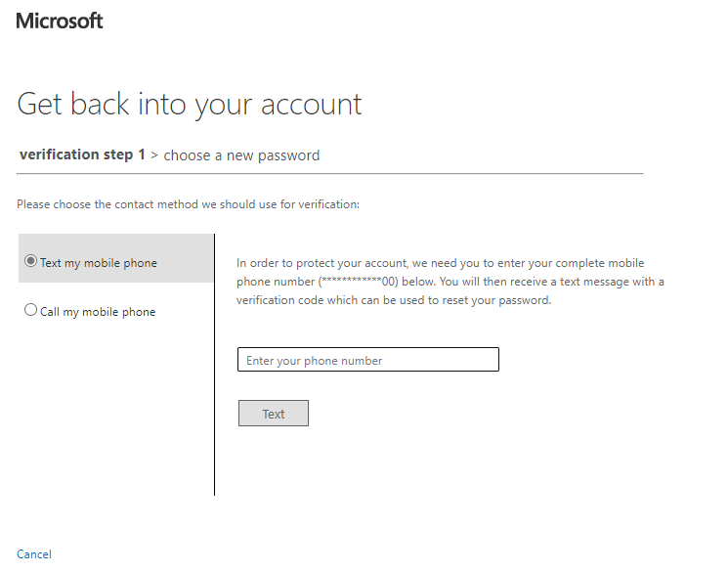Click the masked phone number ending in 00

click(358, 282)
